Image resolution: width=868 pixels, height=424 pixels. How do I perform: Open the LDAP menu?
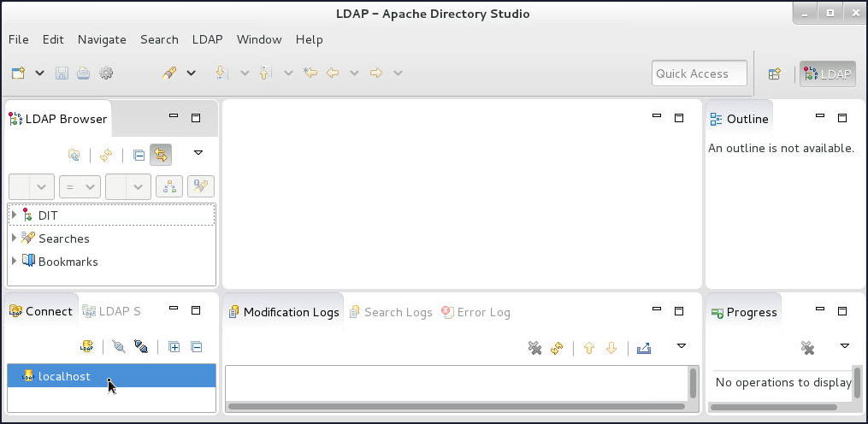[x=208, y=40]
